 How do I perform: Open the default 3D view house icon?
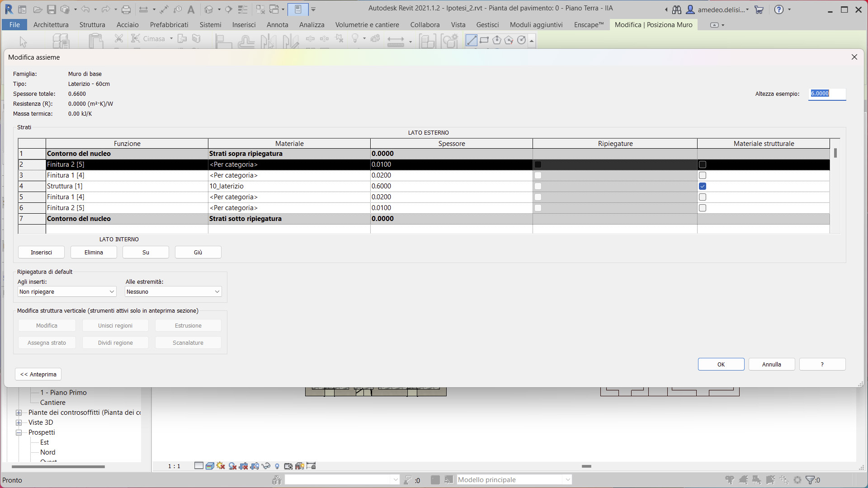point(208,9)
